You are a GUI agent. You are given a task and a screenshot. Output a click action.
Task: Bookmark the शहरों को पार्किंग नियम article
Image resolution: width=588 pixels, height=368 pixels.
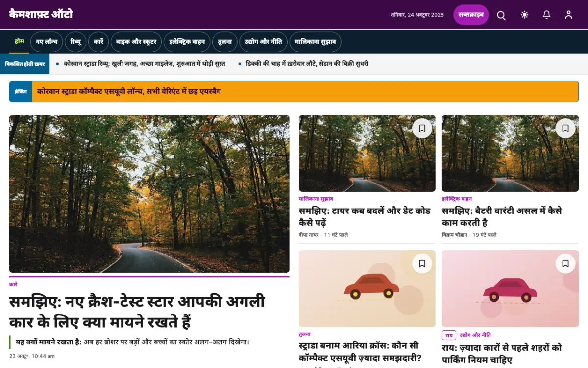565,263
